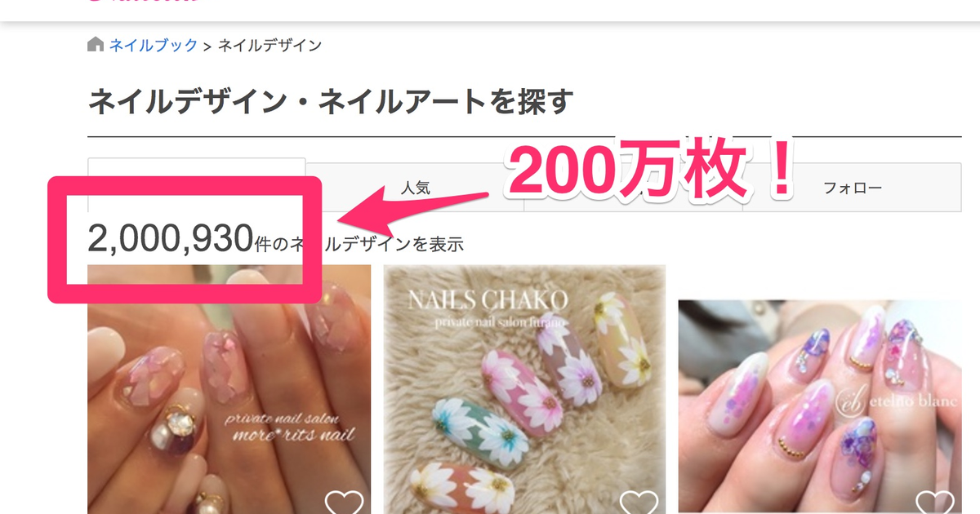
Task: Open the NAILS CHAKO daisy nails thumbnail
Action: pyautogui.click(x=524, y=389)
